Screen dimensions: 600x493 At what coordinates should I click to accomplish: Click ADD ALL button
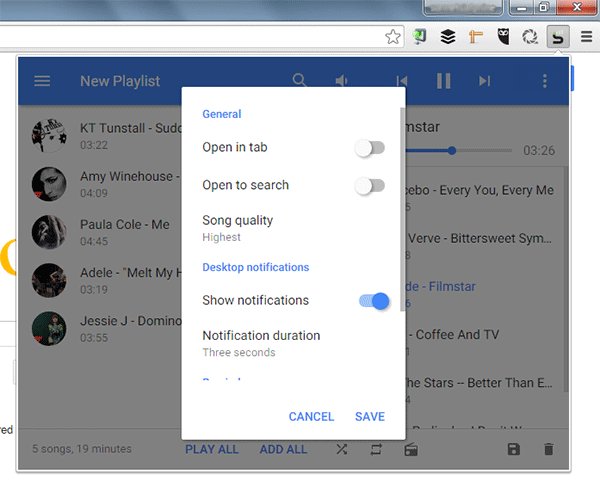[x=284, y=449]
